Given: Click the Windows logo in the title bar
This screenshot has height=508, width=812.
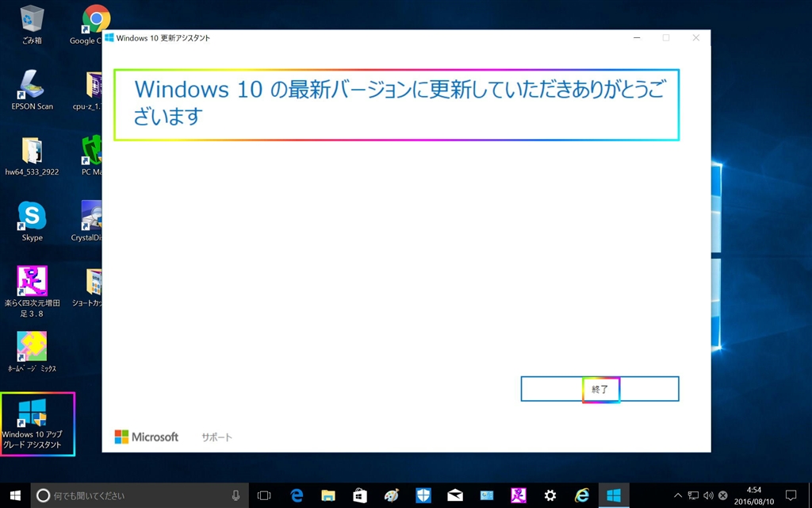Looking at the screenshot, I should tap(109, 38).
